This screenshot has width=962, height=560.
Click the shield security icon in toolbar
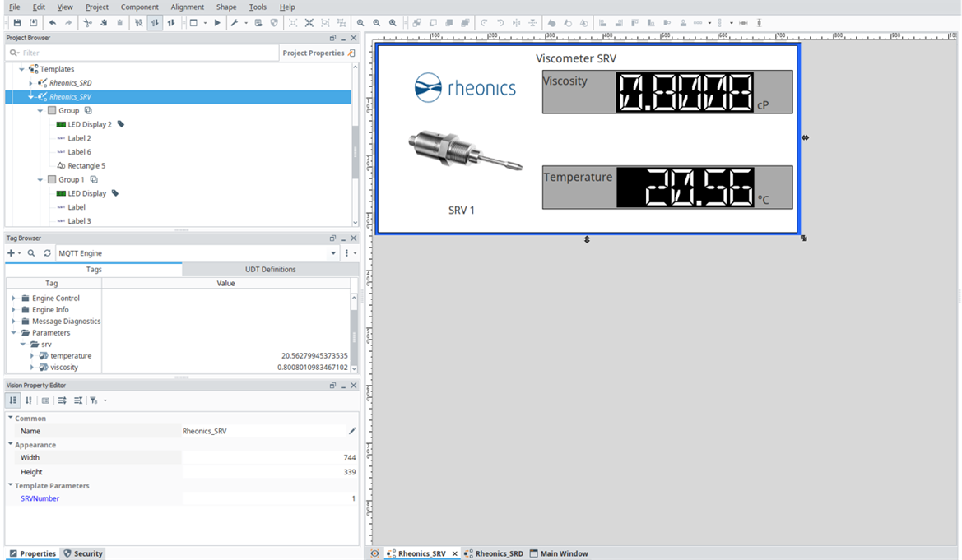[274, 23]
